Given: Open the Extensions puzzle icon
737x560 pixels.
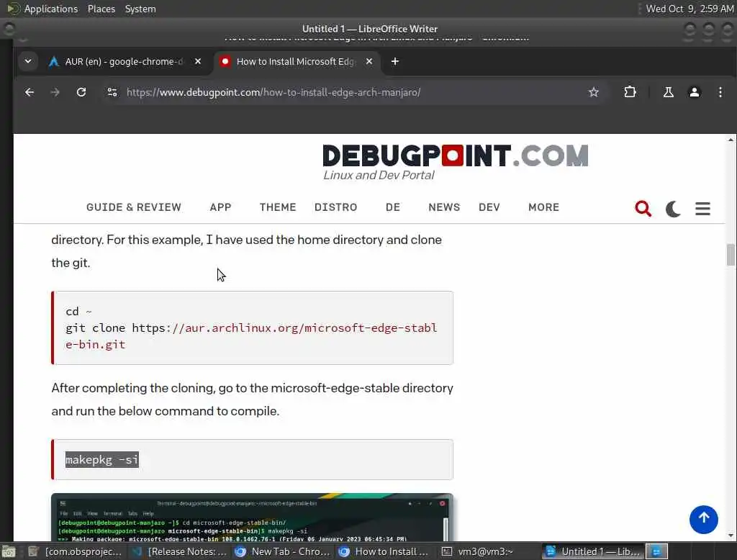Looking at the screenshot, I should click(630, 92).
